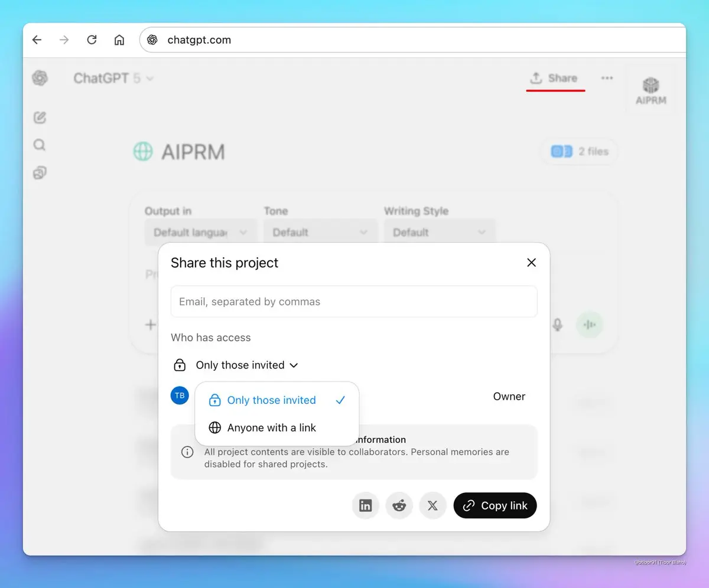Close the Share this project dialog

[x=531, y=263]
